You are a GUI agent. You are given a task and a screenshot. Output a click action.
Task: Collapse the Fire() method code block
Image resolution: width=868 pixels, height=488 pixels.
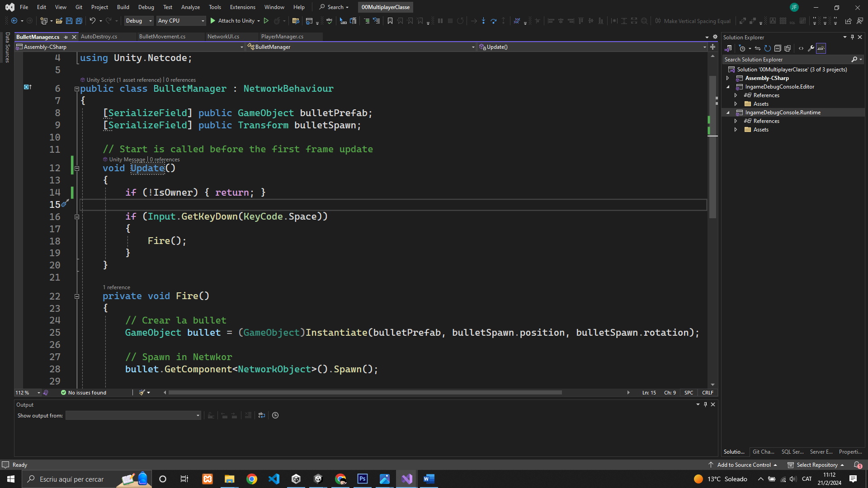tap(77, 296)
